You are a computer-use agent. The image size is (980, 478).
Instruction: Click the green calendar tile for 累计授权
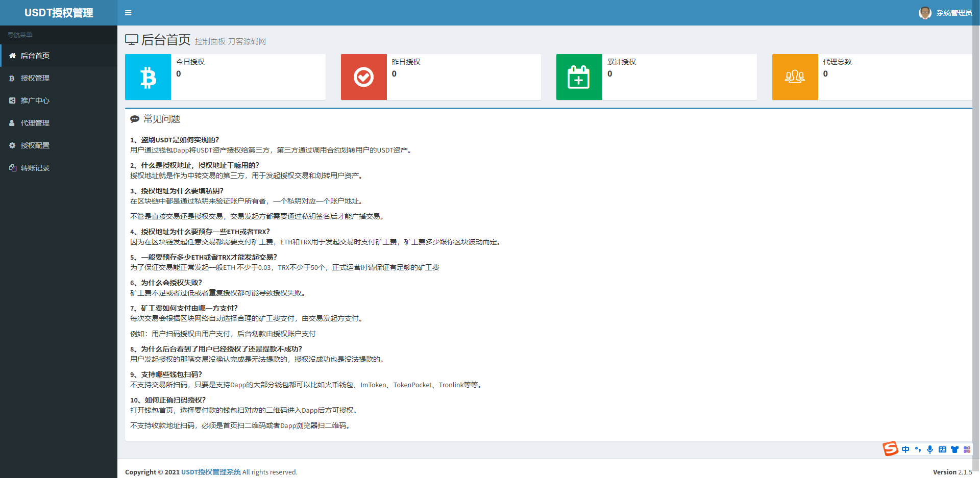(579, 77)
